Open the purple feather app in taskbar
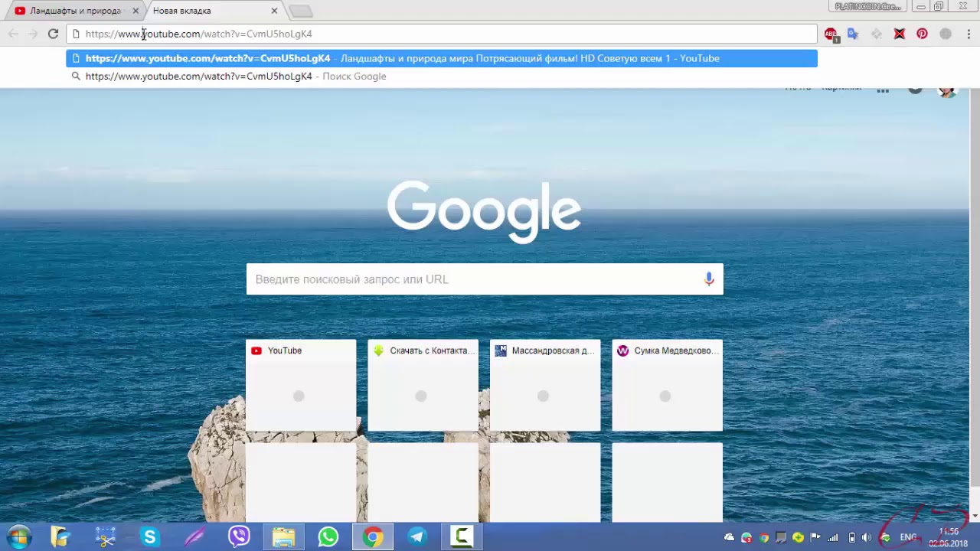The height and width of the screenshot is (551, 980). [x=194, y=537]
